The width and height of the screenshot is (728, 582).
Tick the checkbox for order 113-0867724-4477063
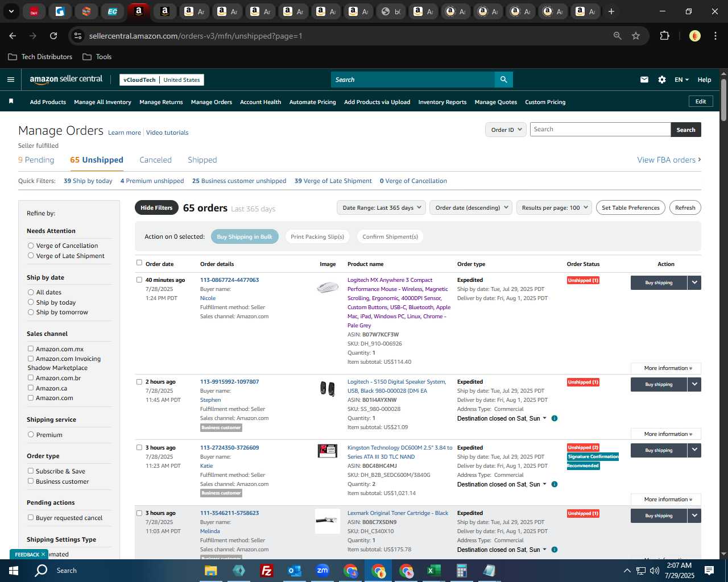[139, 280]
